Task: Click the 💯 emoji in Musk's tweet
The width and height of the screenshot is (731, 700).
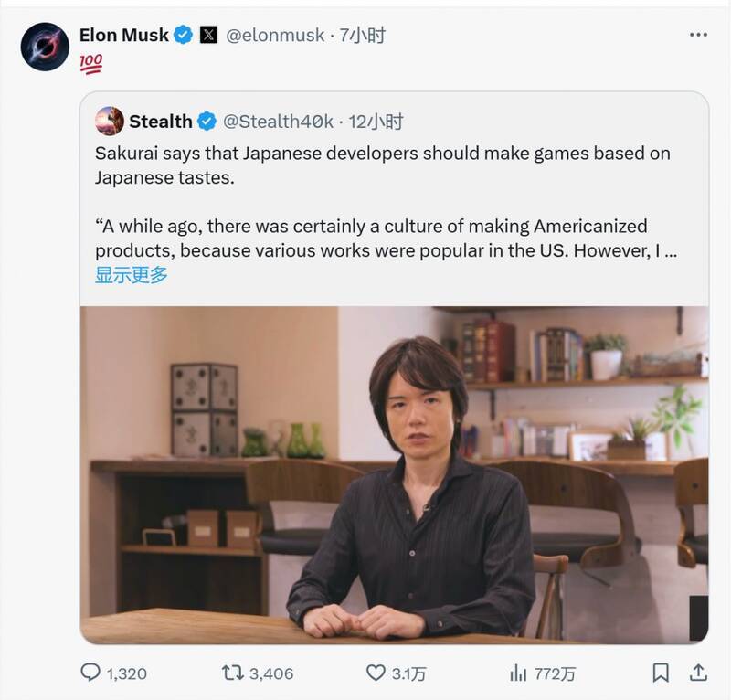Action: coord(89,64)
